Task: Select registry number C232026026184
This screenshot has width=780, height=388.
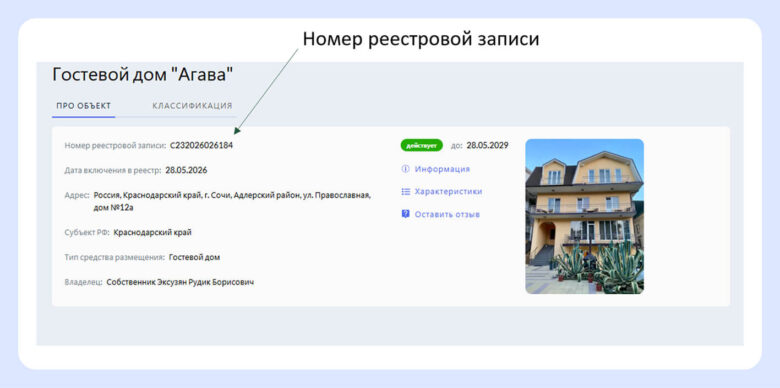Action: coord(201,145)
